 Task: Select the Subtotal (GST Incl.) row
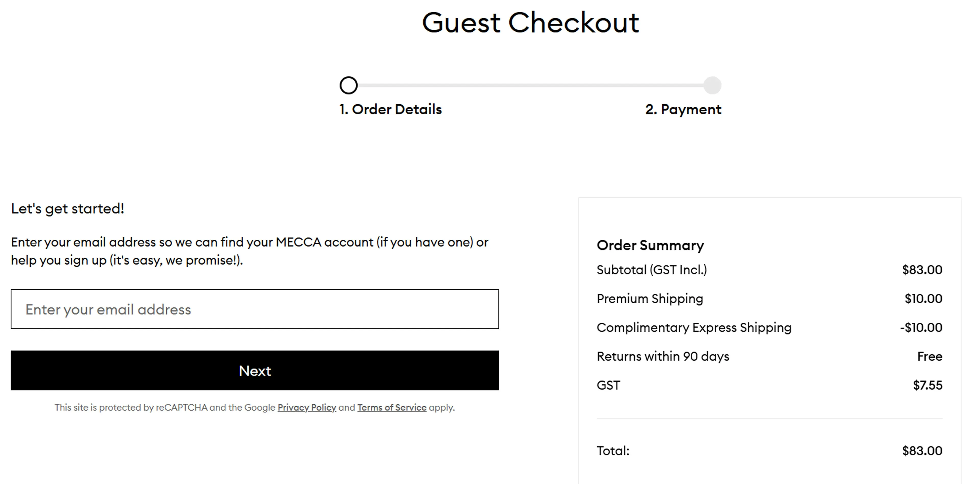click(x=652, y=270)
